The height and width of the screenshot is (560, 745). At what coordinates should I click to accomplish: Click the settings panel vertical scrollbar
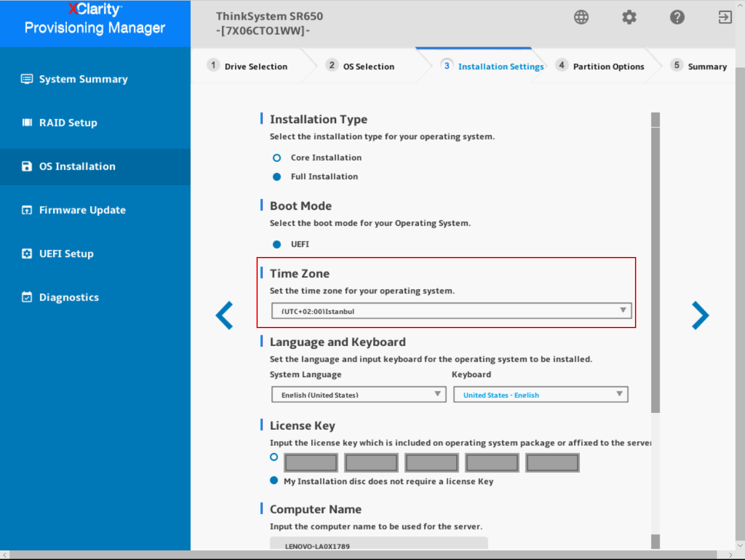[x=655, y=270]
